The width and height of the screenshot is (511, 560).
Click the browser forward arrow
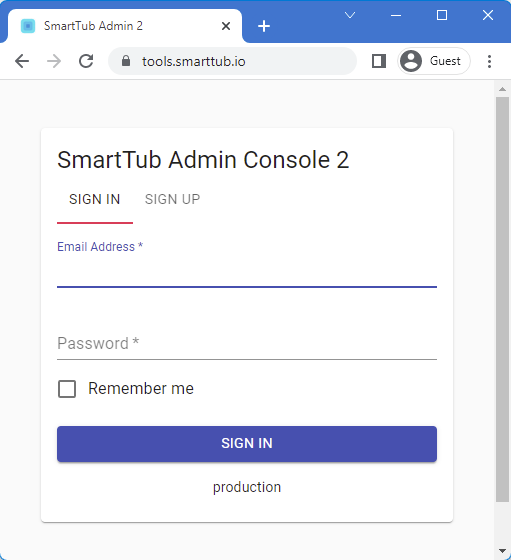point(54,61)
